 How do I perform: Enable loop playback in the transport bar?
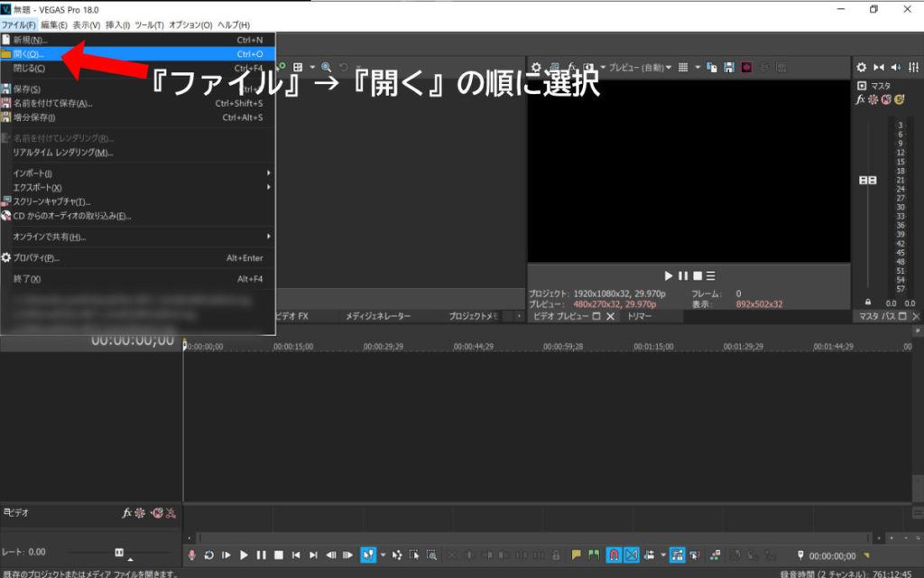208,555
